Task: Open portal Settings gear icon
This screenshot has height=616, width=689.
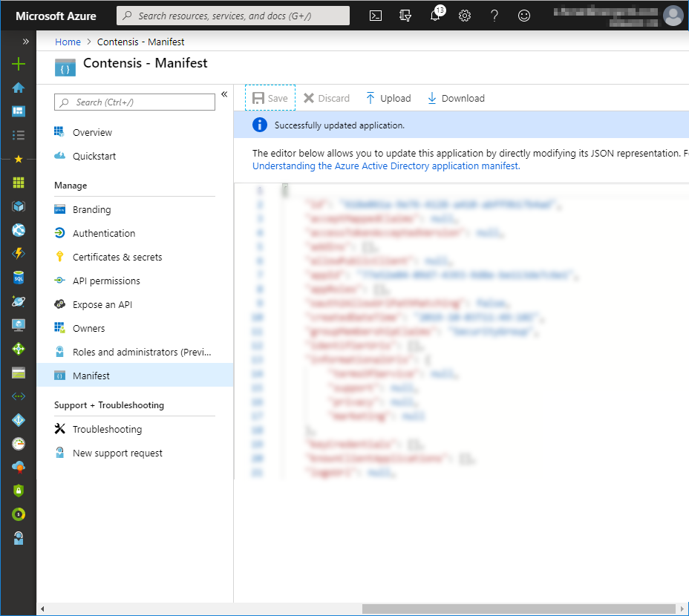Action: point(465,16)
